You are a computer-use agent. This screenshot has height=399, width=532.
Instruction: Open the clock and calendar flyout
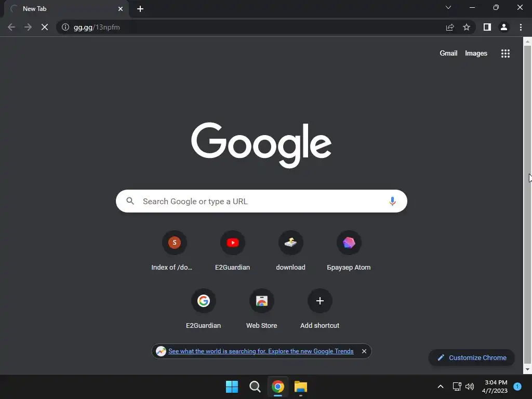495,387
